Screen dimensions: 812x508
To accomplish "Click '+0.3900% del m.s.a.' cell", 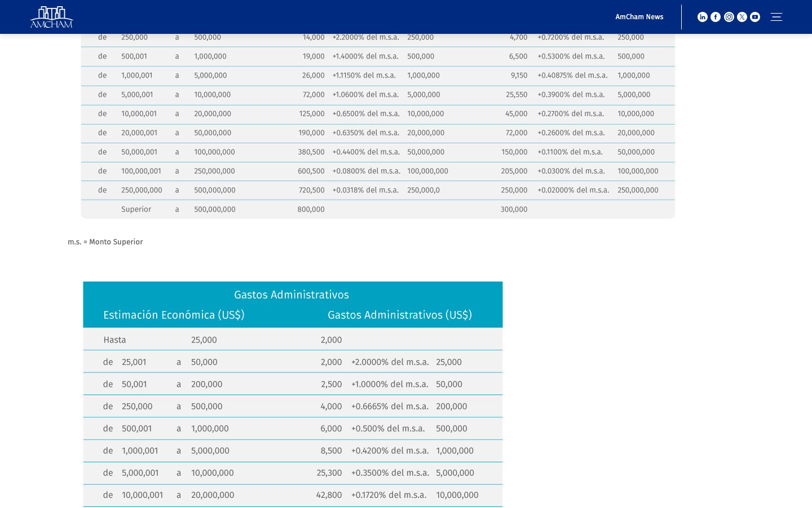I will coord(571,94).
